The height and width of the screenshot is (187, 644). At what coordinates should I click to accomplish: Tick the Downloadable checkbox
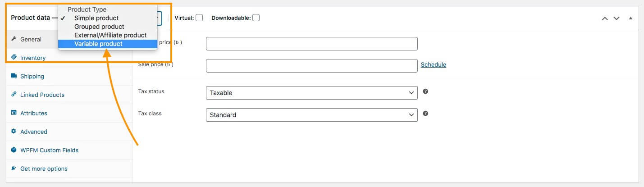pyautogui.click(x=256, y=18)
